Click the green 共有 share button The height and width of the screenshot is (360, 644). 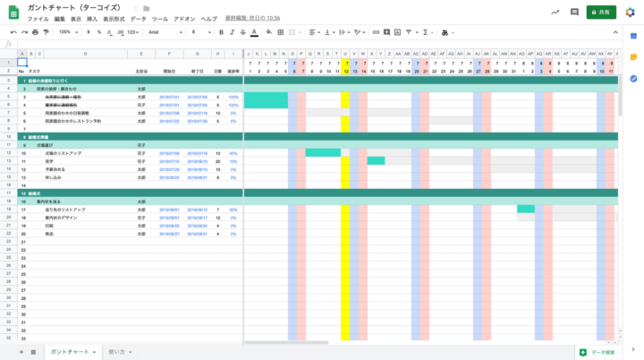click(601, 12)
